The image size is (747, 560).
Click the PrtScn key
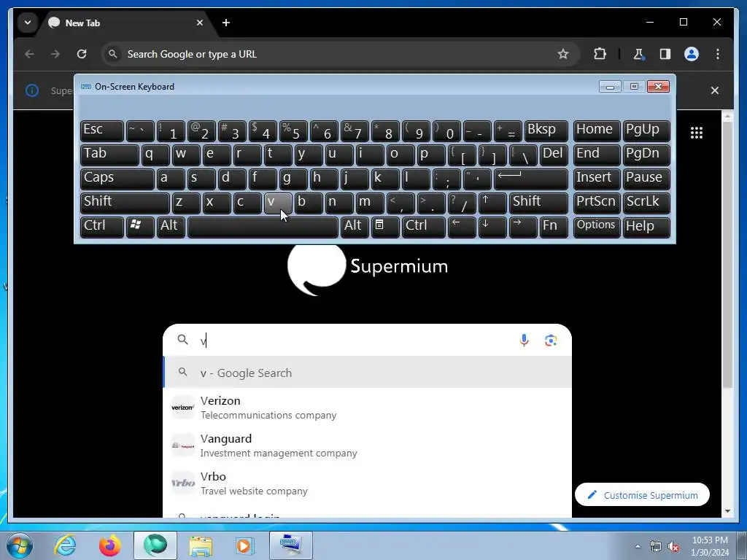(x=597, y=203)
